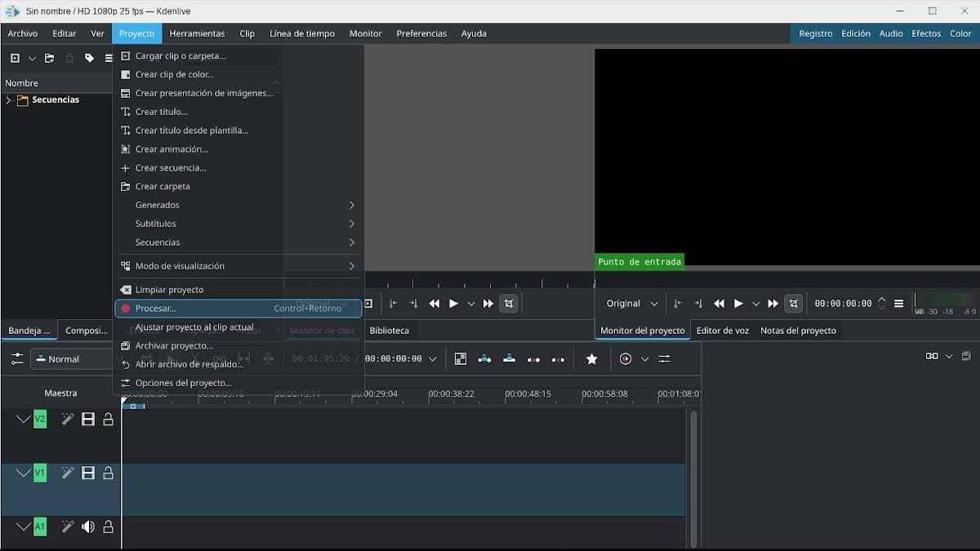980x551 pixels.
Task: Choose Procesar... from the Proyecto menu
Action: tap(238, 309)
